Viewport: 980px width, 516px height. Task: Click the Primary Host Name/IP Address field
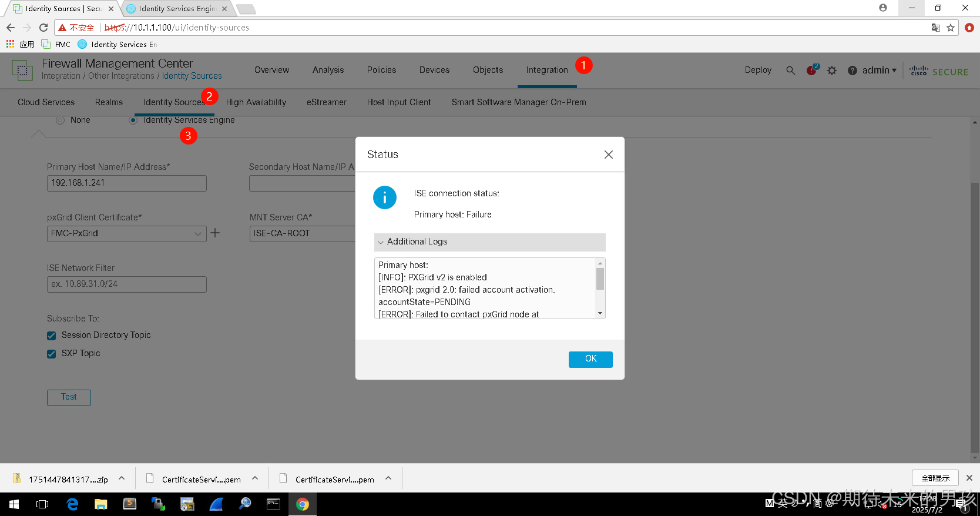(127, 183)
